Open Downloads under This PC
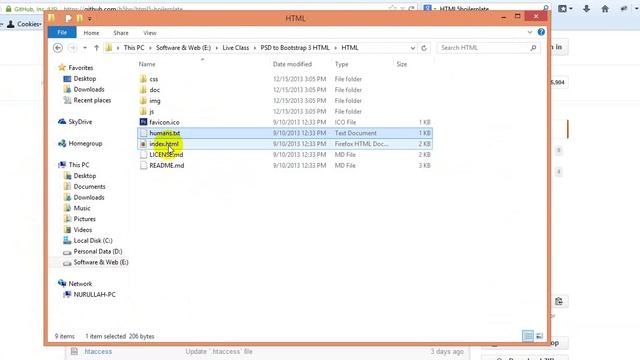 pyautogui.click(x=89, y=197)
